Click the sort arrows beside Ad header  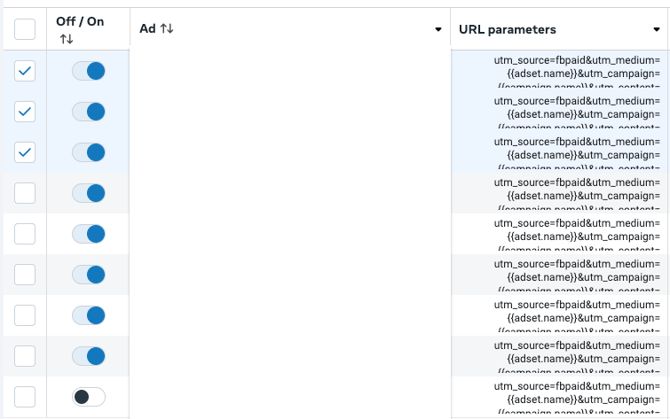[x=167, y=29]
